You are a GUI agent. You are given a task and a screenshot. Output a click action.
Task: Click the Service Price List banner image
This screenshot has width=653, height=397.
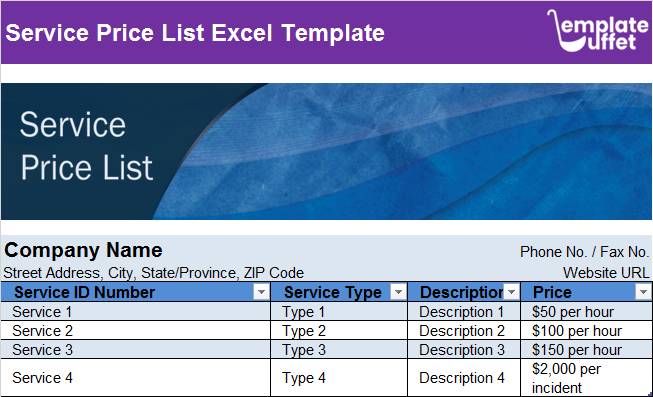[x=326, y=152]
